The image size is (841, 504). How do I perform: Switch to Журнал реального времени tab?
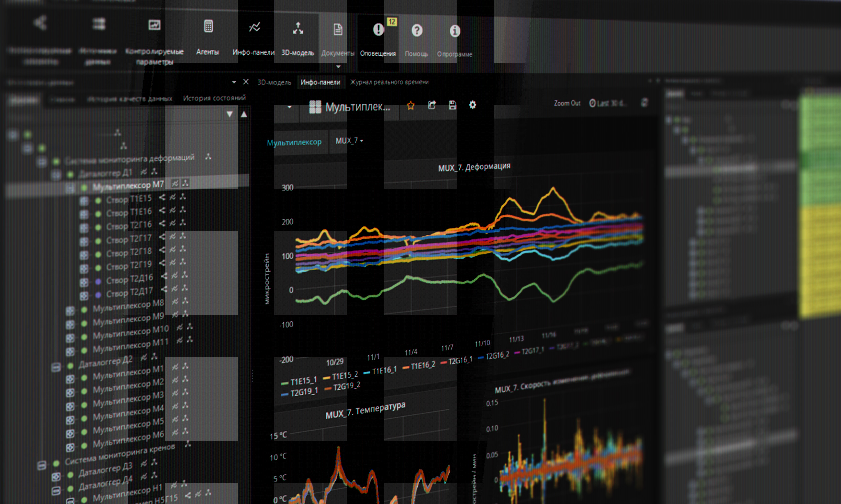[389, 82]
